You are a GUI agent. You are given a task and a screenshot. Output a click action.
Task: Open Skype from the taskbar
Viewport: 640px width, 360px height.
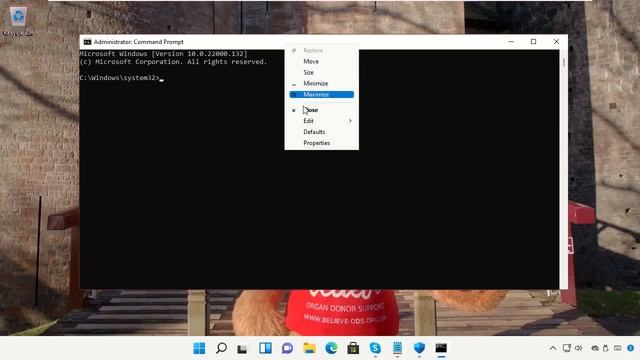point(375,348)
